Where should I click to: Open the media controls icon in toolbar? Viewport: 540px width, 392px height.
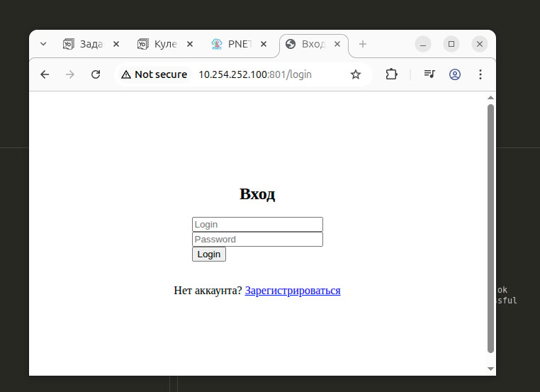pos(429,74)
